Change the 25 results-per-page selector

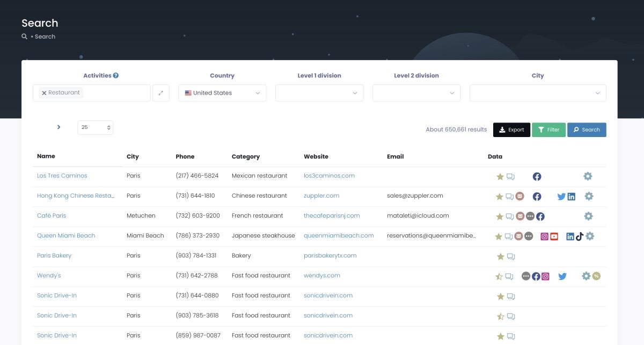[x=96, y=127]
